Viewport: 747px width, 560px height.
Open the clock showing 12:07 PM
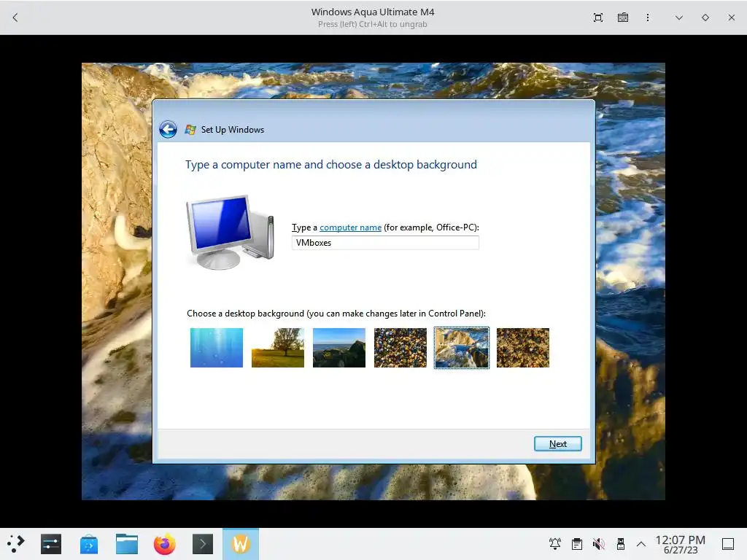681,544
